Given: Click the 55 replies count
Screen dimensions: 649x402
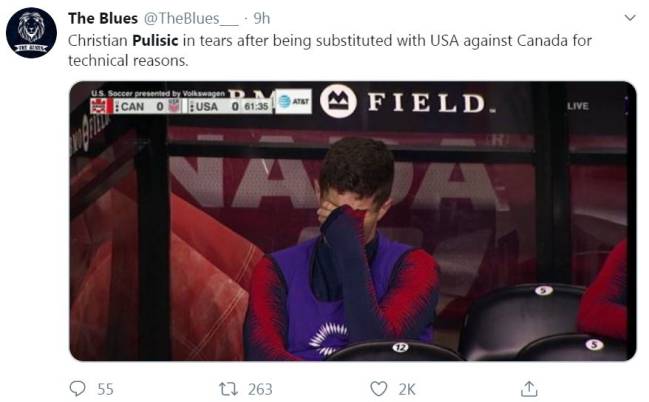Looking at the screenshot, I should click(x=105, y=389).
